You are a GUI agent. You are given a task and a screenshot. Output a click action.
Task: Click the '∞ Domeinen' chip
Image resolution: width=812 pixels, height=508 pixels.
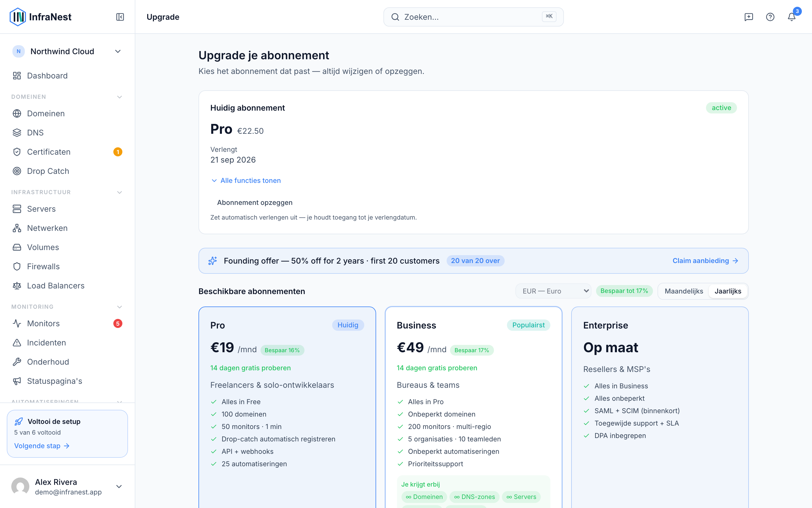424,497
